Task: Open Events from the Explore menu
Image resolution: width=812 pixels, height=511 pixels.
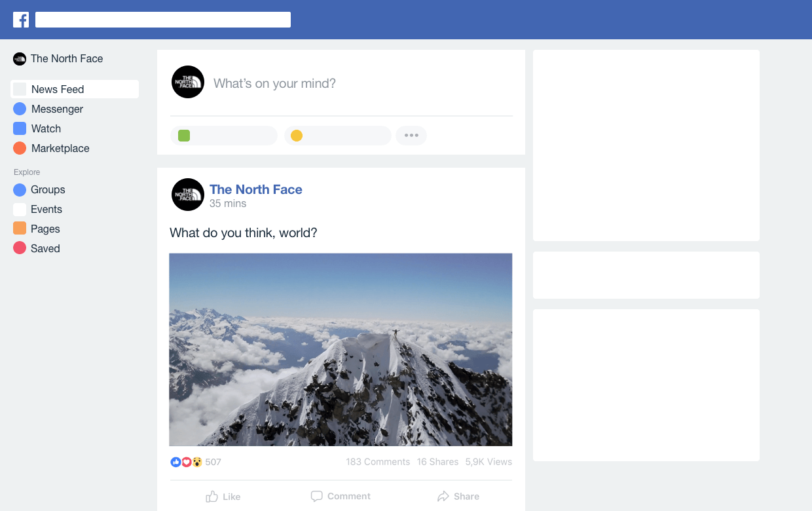Action: coord(46,209)
